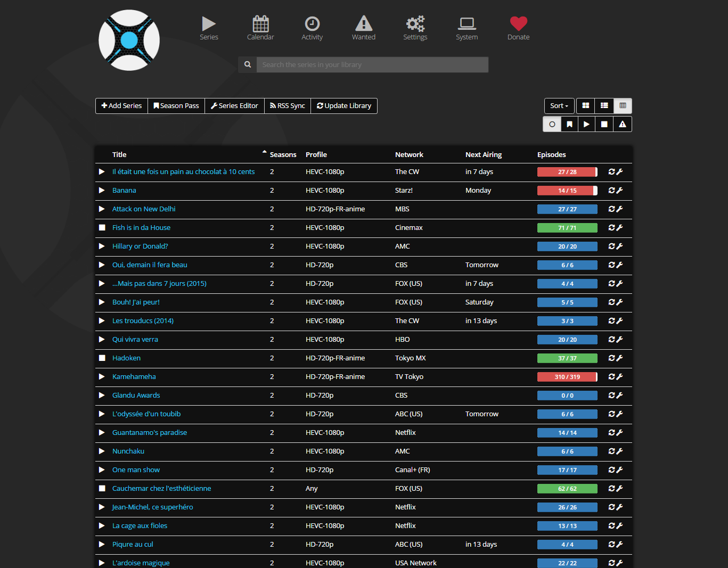Screen dimensions: 728x568
Task: Edit Fish is in da House series
Action: coord(619,228)
